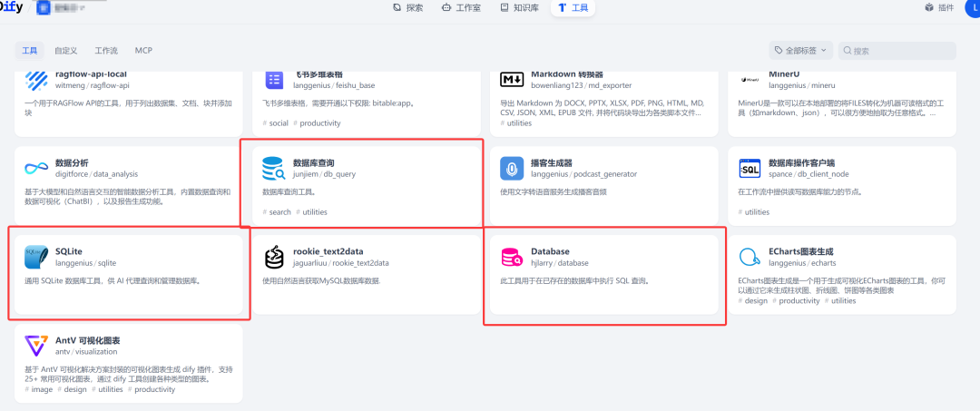Open the SQLite card title
Image resolution: width=980 pixels, height=411 pixels.
[x=69, y=251]
